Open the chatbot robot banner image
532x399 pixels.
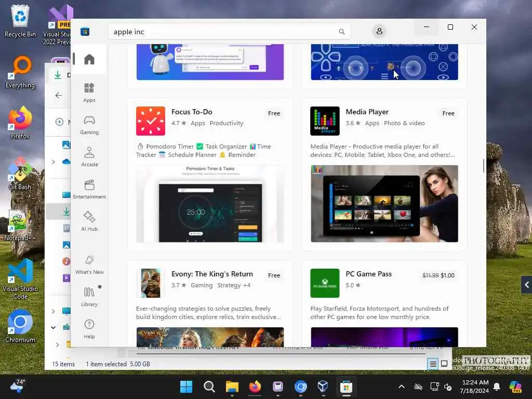click(210, 62)
